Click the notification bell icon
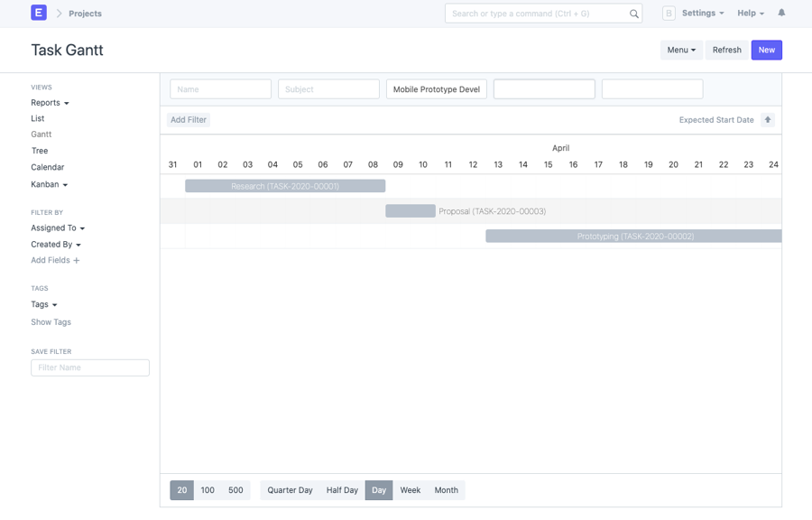 tap(781, 13)
